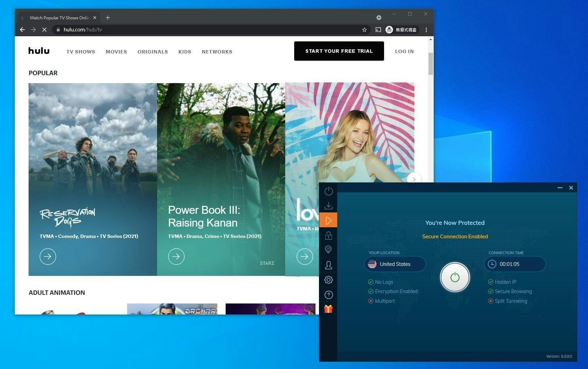Minimize the VPN window
This screenshot has height=369, width=588.
(x=560, y=188)
